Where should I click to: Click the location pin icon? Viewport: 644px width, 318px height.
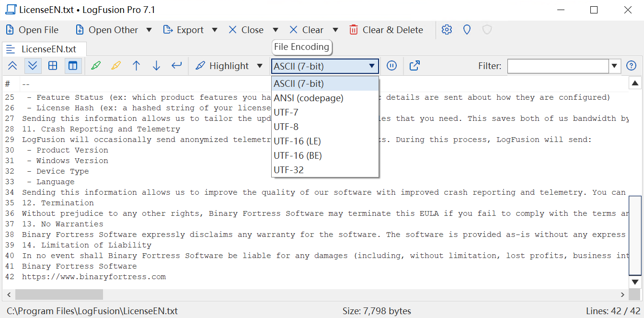point(467,30)
